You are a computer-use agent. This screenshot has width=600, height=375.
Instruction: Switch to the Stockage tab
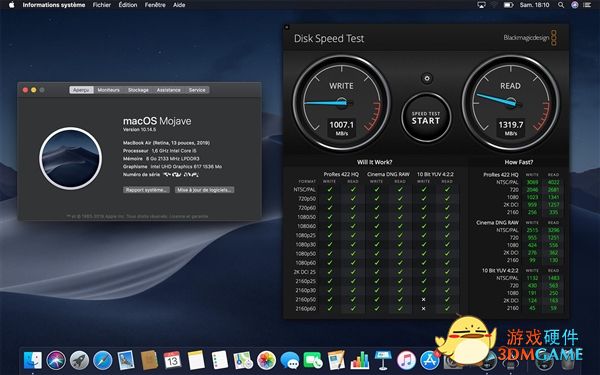coord(138,90)
